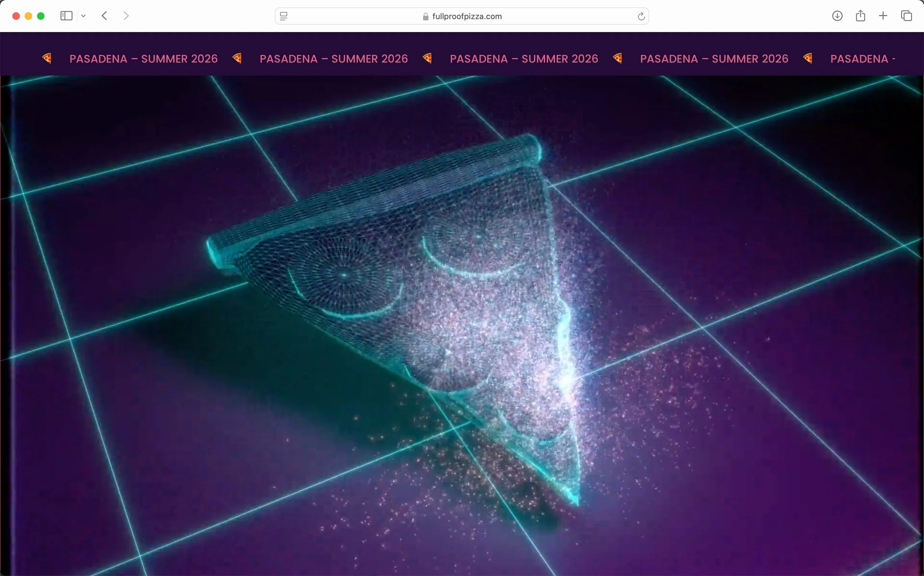
Task: Click the padlock icon beside the URL
Action: [426, 16]
